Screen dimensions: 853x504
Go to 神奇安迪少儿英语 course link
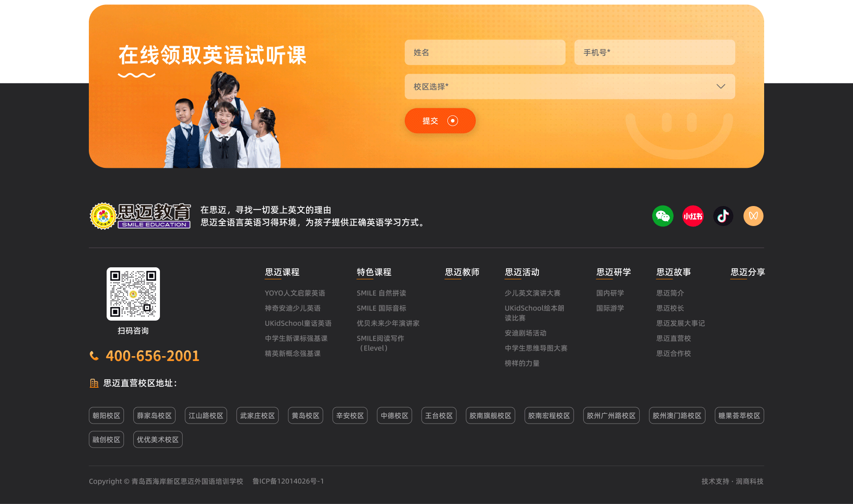(x=293, y=308)
